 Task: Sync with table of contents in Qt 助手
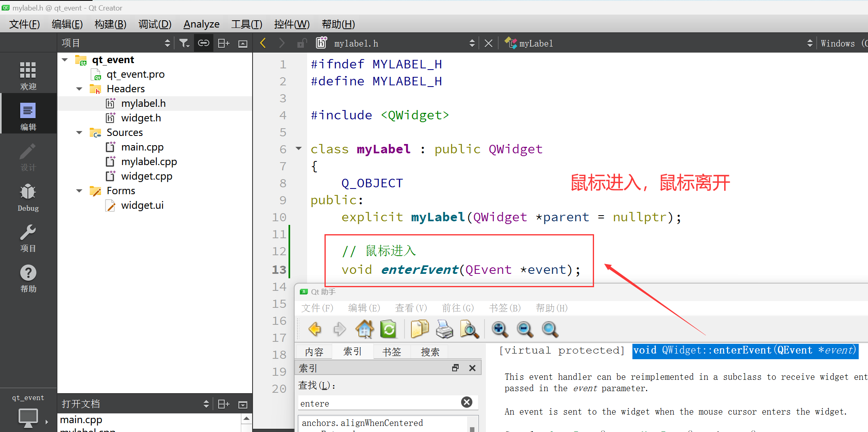point(388,329)
